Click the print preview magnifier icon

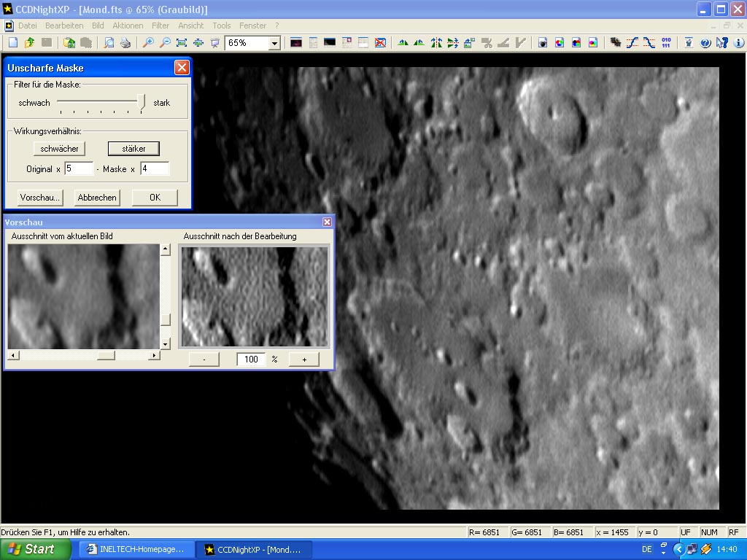click(x=109, y=43)
